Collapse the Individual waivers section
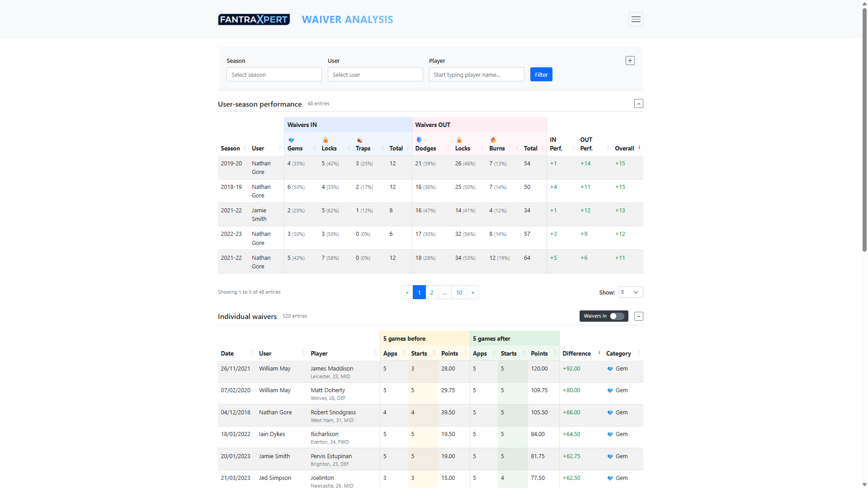The width and height of the screenshot is (868, 488). pyautogui.click(x=638, y=316)
